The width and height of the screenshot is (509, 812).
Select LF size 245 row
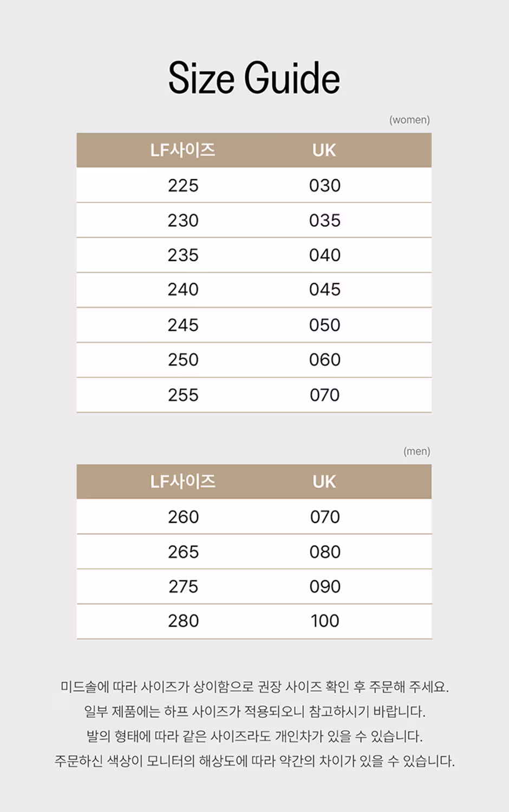tap(254, 325)
